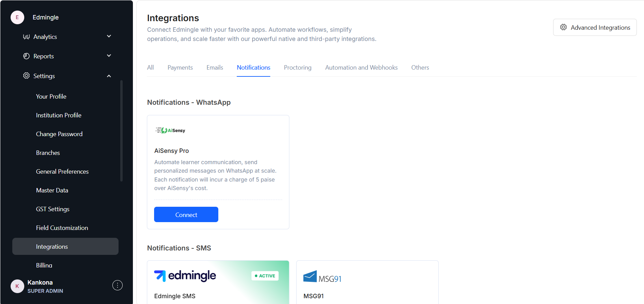Expand the Analytics menu chevron

(x=109, y=36)
